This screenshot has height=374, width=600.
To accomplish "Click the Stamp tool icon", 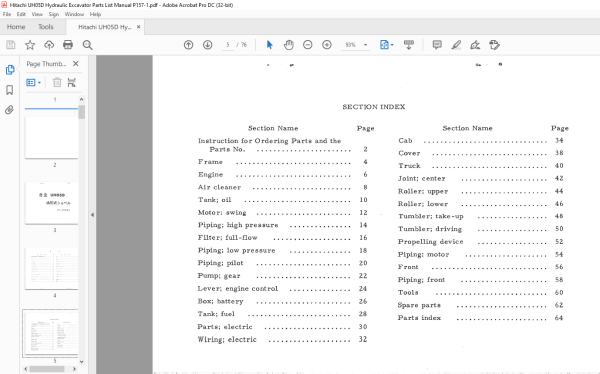I will click(494, 45).
